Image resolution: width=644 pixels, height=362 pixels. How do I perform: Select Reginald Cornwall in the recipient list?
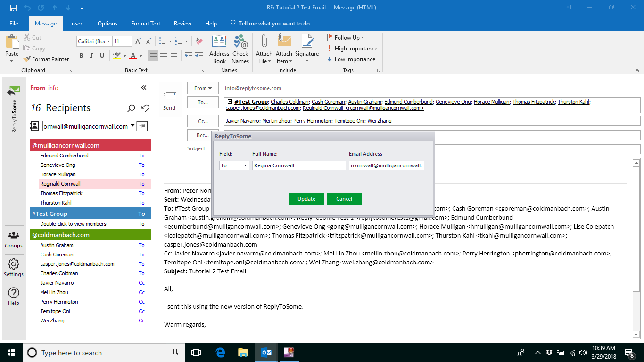point(95,184)
